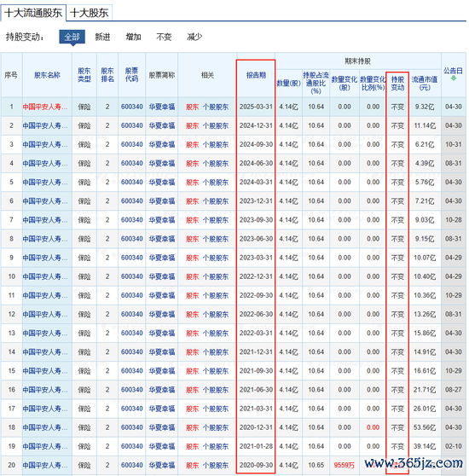
Task: Filter by 不变 holdings change
Action: coord(164,37)
